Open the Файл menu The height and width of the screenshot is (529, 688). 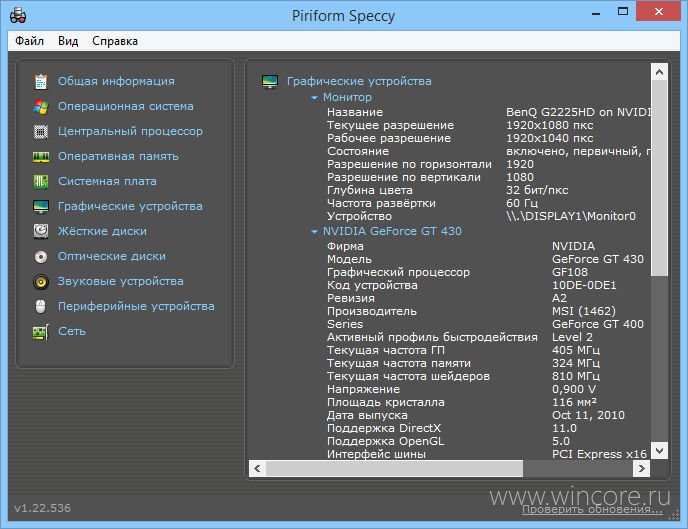[29, 41]
